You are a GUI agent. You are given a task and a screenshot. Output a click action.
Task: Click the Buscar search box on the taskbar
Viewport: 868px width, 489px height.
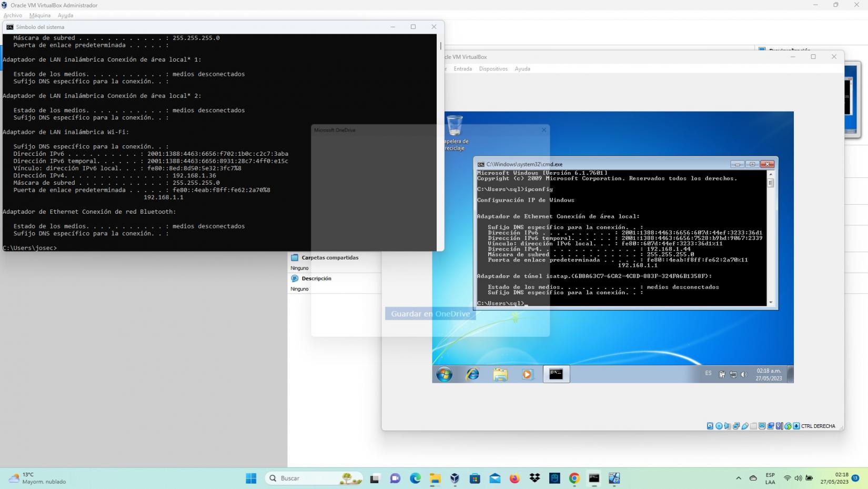pyautogui.click(x=314, y=478)
